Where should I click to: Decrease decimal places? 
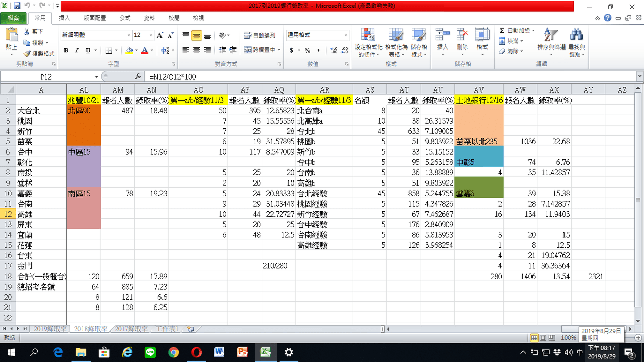tap(344, 50)
